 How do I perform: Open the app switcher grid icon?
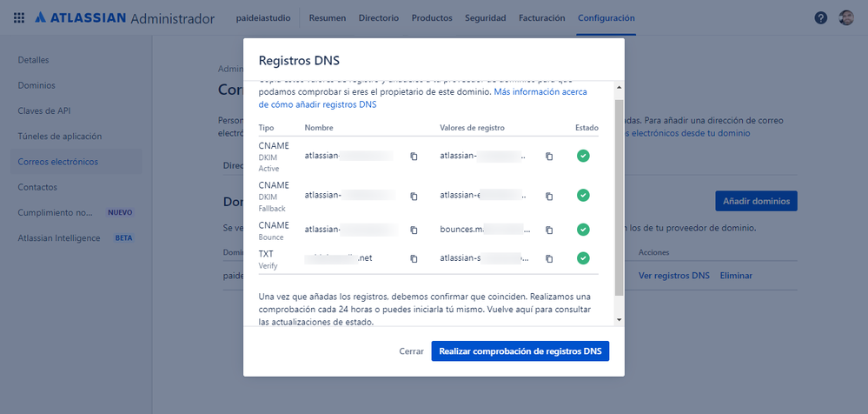tap(19, 17)
